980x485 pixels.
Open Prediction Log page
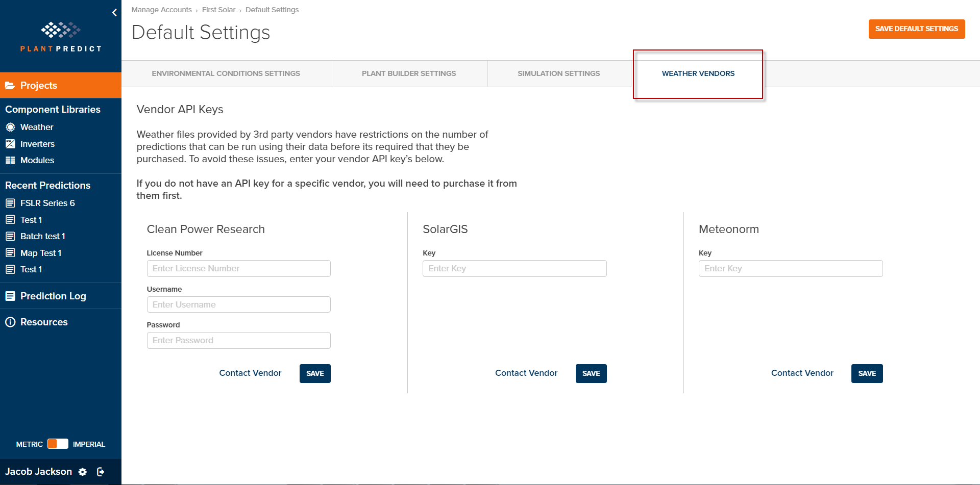point(53,296)
